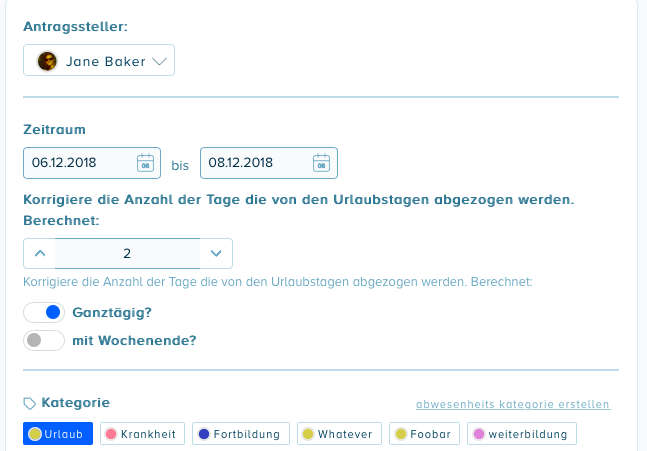Toggle the Ganztägig? switch off
647x451 pixels.
coord(44,312)
